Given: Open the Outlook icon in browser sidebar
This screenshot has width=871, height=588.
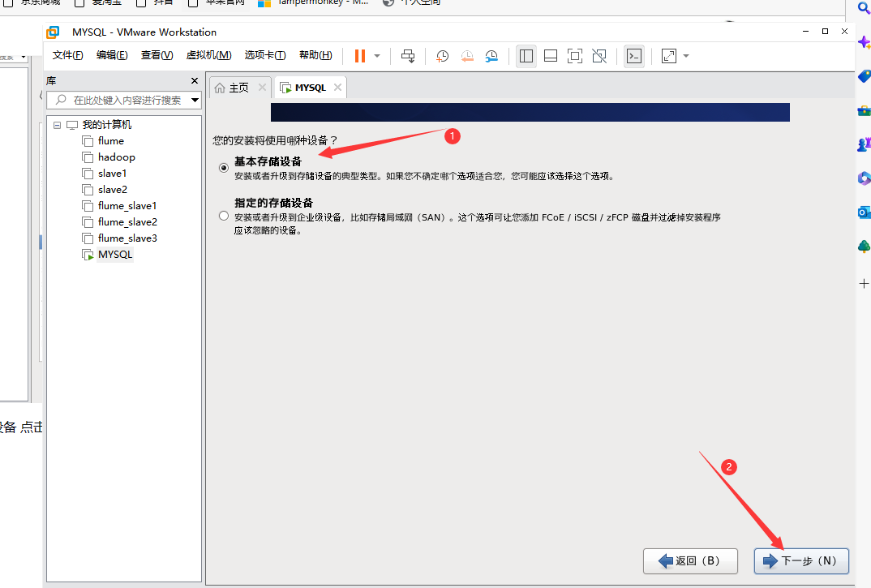Looking at the screenshot, I should (x=864, y=212).
